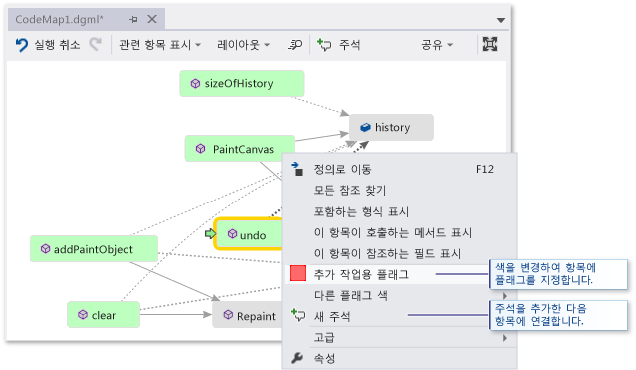The height and width of the screenshot is (370, 636).
Task: Choose 이 항목이 호출하는 메서드 표시
Action: (400, 232)
